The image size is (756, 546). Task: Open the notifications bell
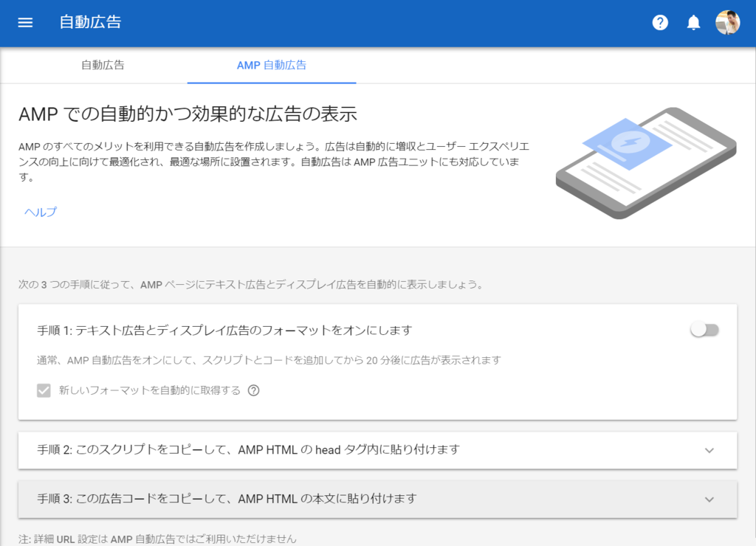coord(693,22)
